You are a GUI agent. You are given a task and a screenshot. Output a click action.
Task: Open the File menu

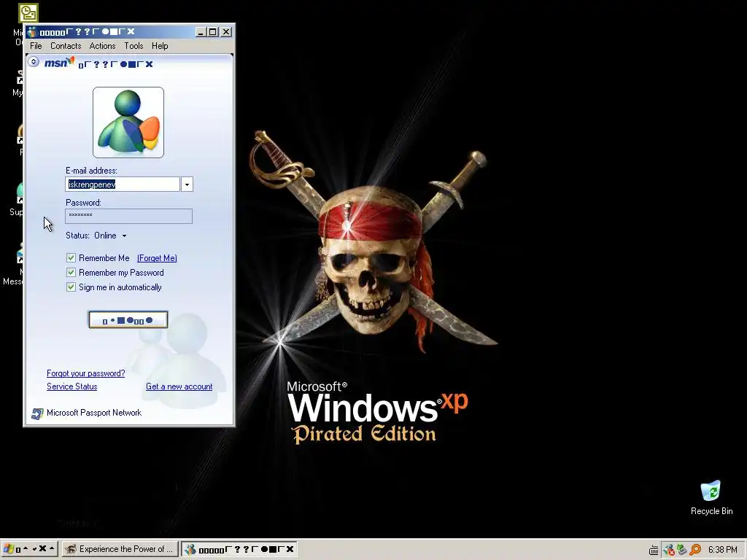36,46
